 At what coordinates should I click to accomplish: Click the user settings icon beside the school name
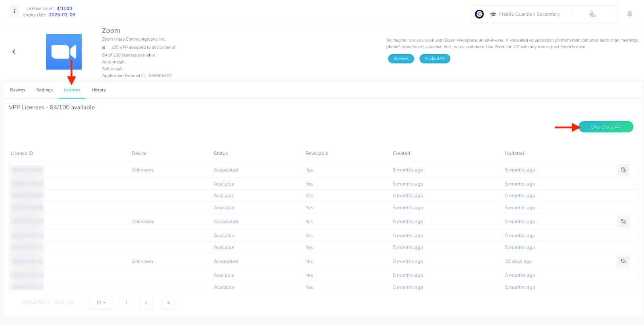point(592,14)
